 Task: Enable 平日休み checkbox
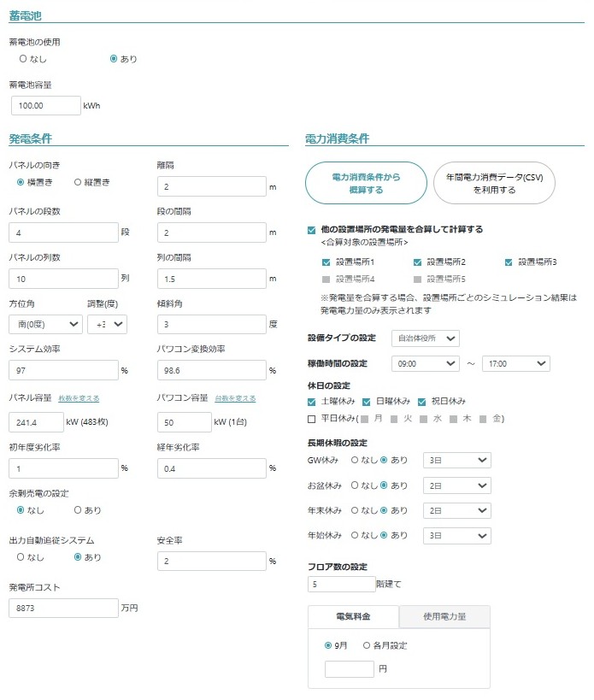[x=311, y=419]
